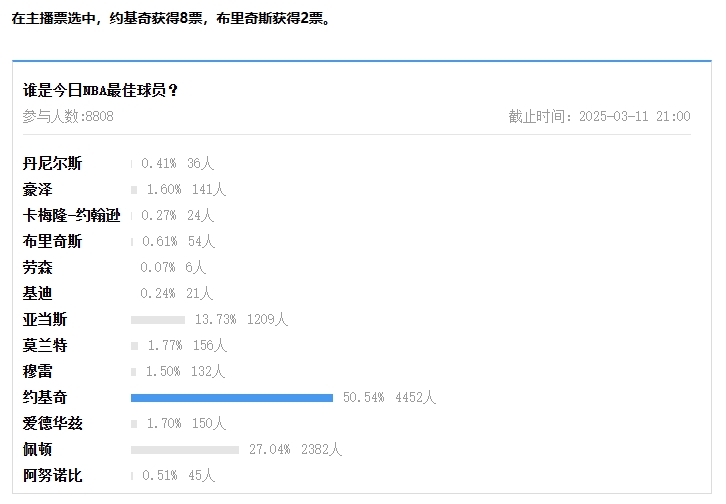
Task: Choose the 卡梅隆-约翰逊 poll entry
Action: [x=72, y=216]
